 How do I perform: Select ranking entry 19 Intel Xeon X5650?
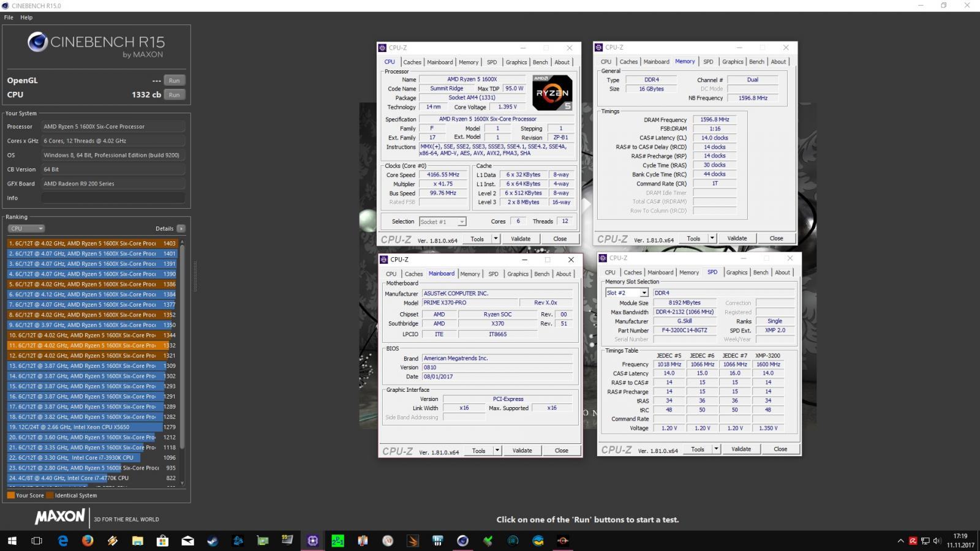[92, 427]
